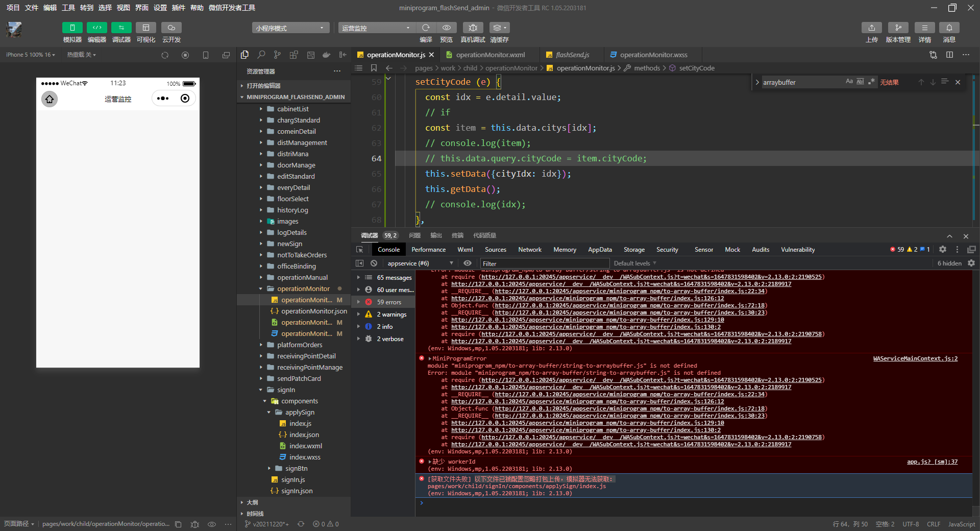Image resolution: width=980 pixels, height=531 pixels.
Task: Open WAServiceMainContext.js:2 source link
Action: 915,358
